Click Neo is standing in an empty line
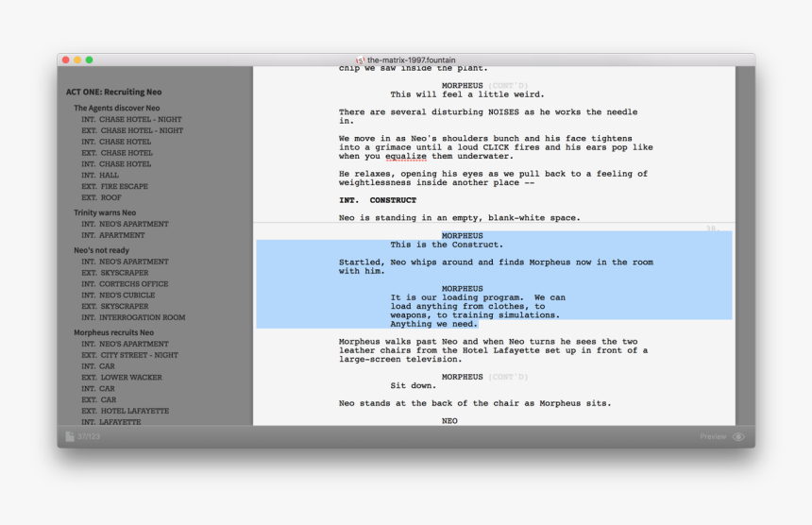The image size is (812, 525). click(x=459, y=218)
